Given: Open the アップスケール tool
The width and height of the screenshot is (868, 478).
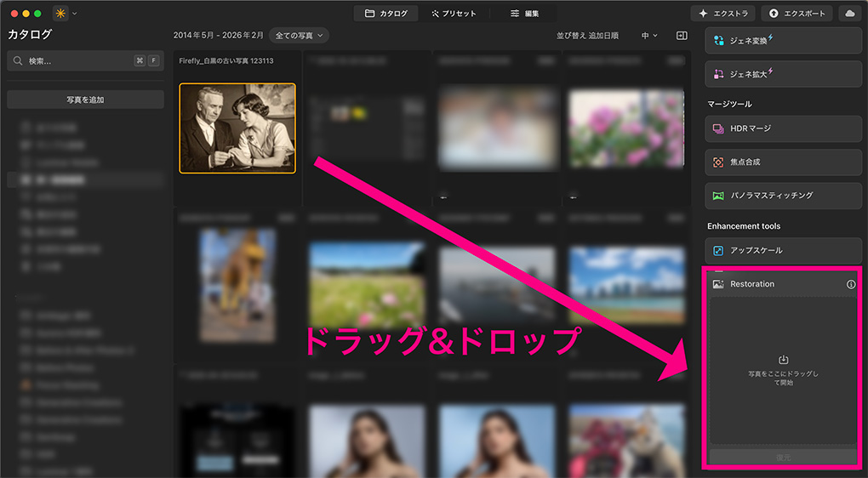Looking at the screenshot, I should (783, 251).
